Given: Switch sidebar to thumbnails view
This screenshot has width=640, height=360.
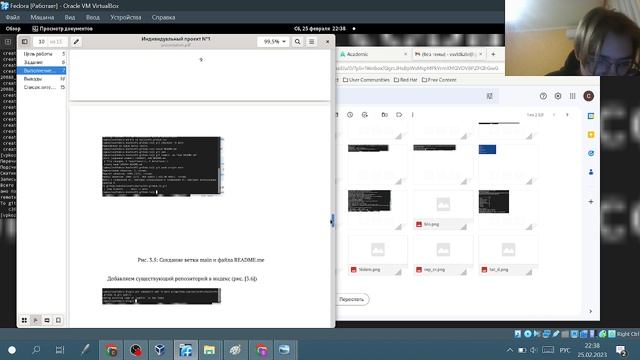Looking at the screenshot, I should [x=24, y=320].
